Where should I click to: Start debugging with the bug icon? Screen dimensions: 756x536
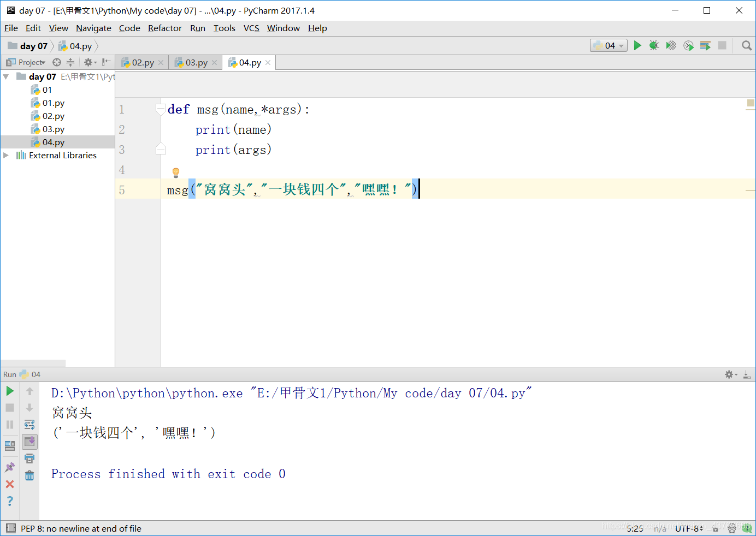click(654, 46)
